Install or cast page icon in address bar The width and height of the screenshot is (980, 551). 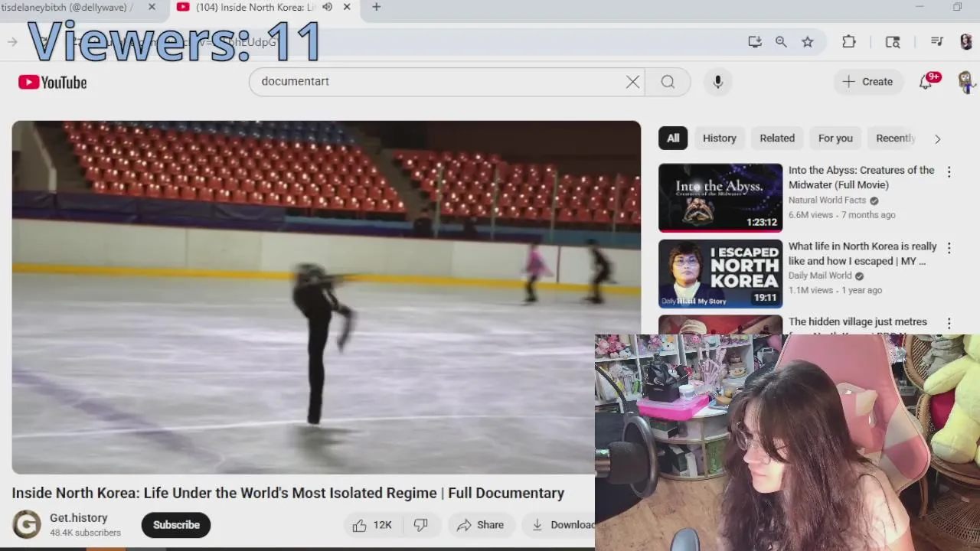click(755, 42)
